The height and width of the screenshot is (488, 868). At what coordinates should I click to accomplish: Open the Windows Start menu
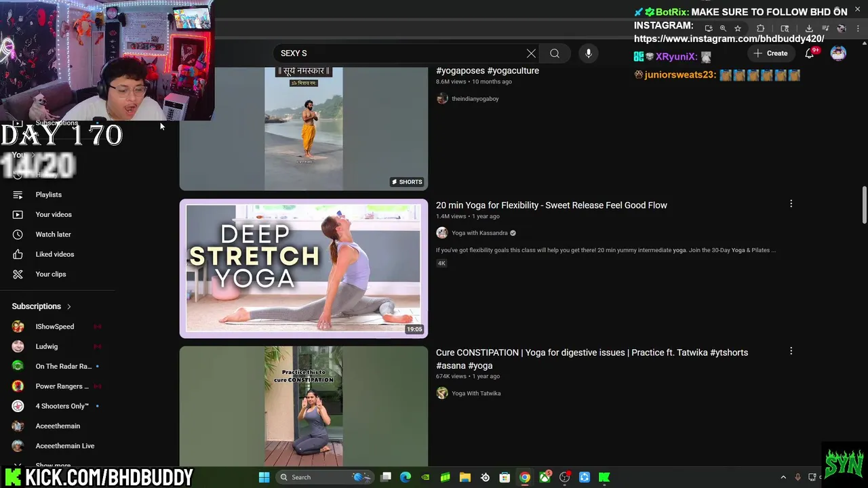pyautogui.click(x=264, y=477)
